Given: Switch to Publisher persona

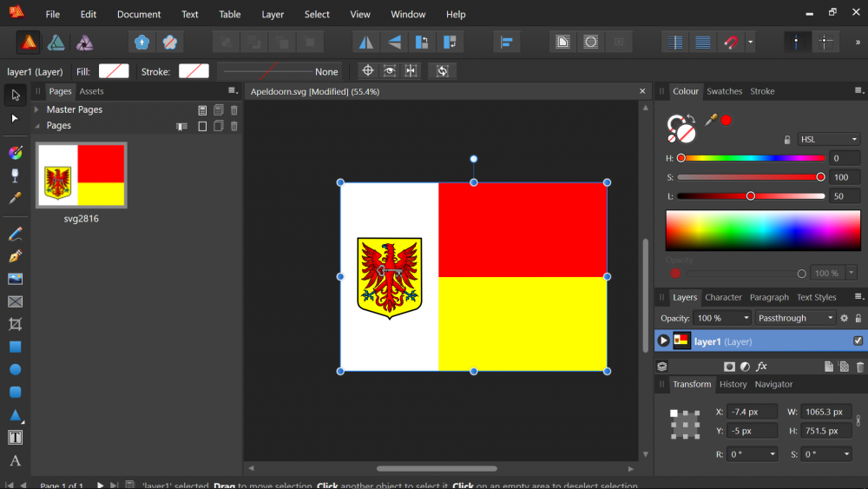Looking at the screenshot, I should coord(29,42).
